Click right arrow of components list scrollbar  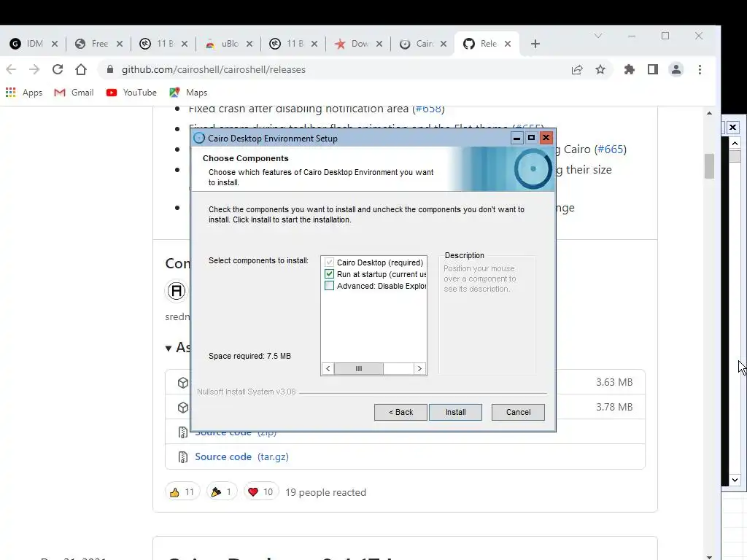pyautogui.click(x=419, y=368)
